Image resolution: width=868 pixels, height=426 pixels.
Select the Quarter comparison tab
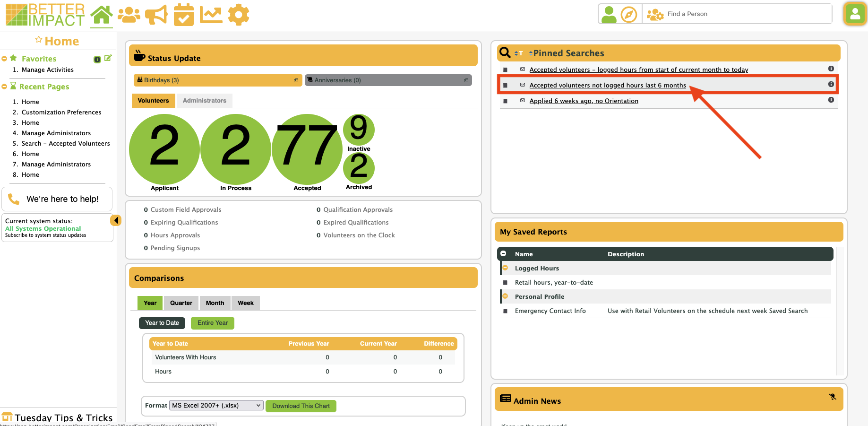point(181,303)
